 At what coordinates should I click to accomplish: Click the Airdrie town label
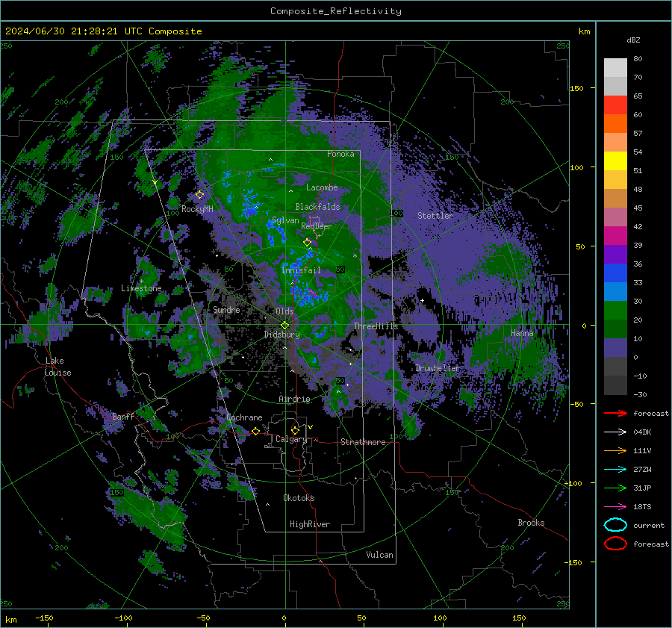point(294,399)
